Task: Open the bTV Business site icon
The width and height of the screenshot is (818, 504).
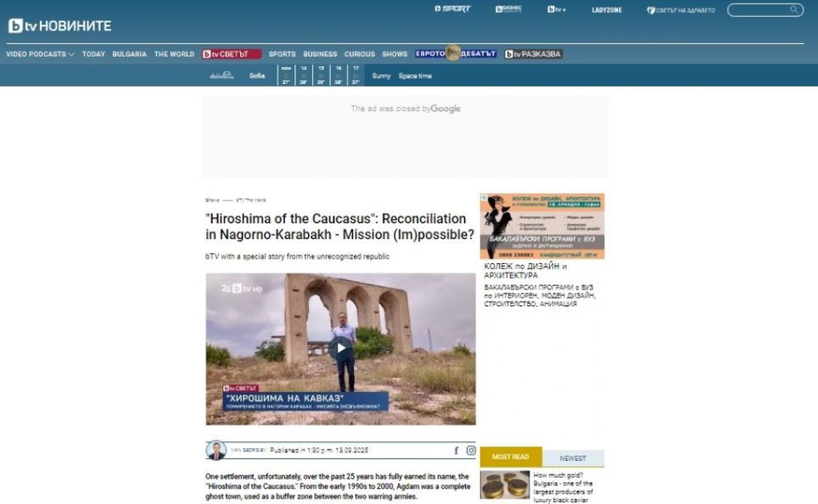Action: pos(508,9)
